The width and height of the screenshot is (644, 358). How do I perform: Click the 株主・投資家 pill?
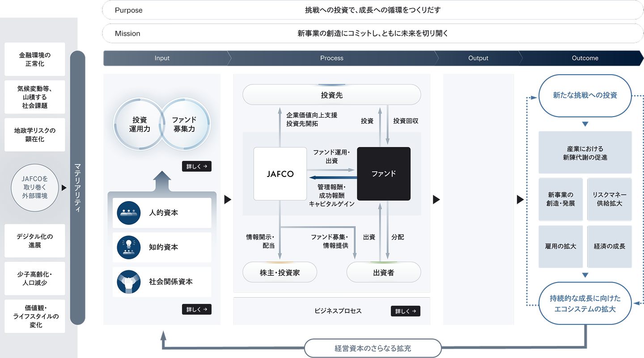(280, 272)
